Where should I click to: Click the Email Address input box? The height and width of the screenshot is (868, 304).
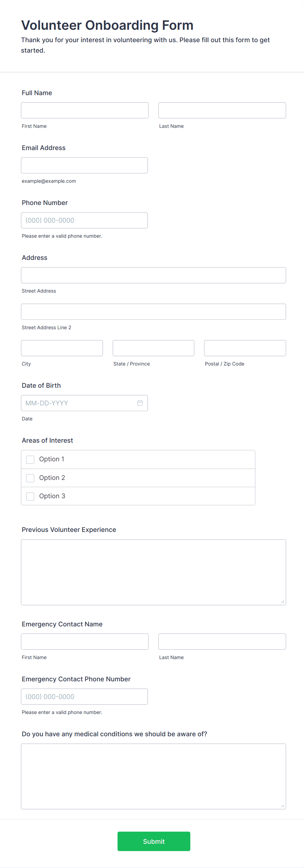click(x=84, y=165)
